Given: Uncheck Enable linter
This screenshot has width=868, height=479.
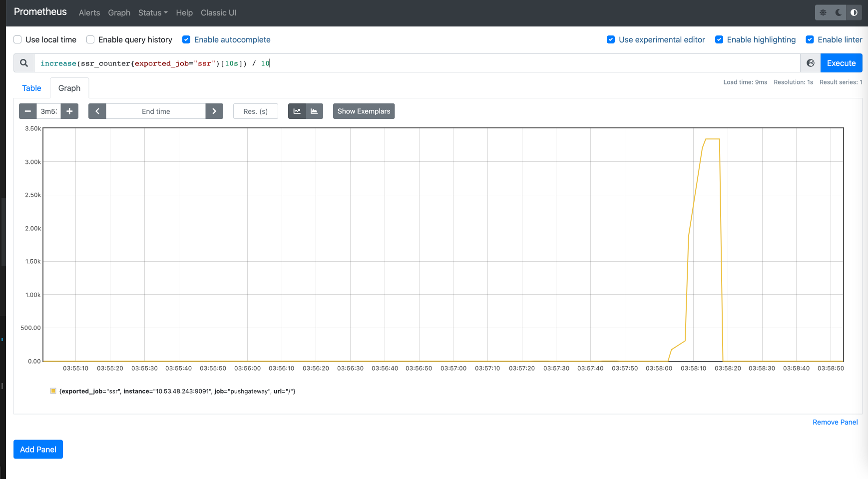Looking at the screenshot, I should [x=810, y=39].
